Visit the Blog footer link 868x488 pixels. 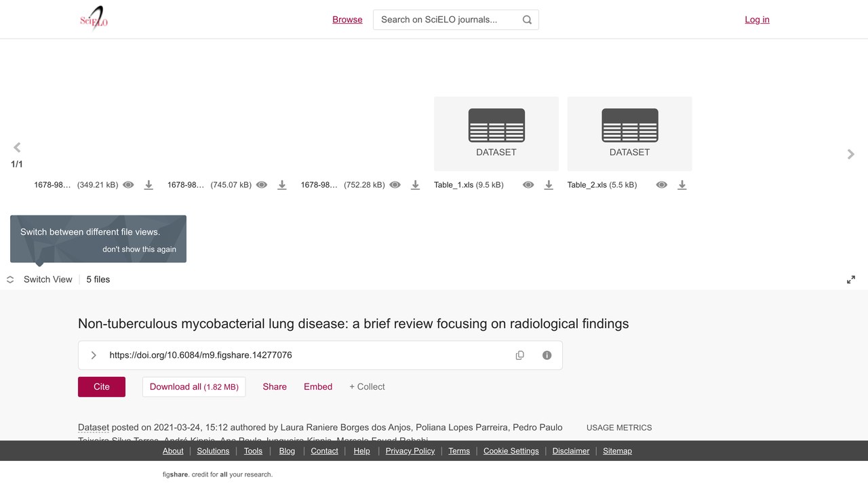[287, 451]
